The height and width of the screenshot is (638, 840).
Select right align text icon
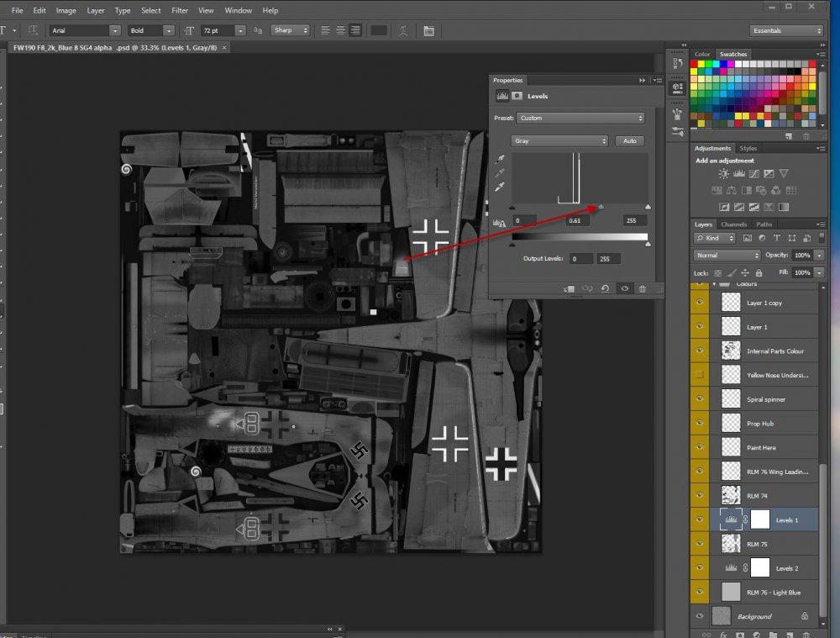[x=355, y=30]
